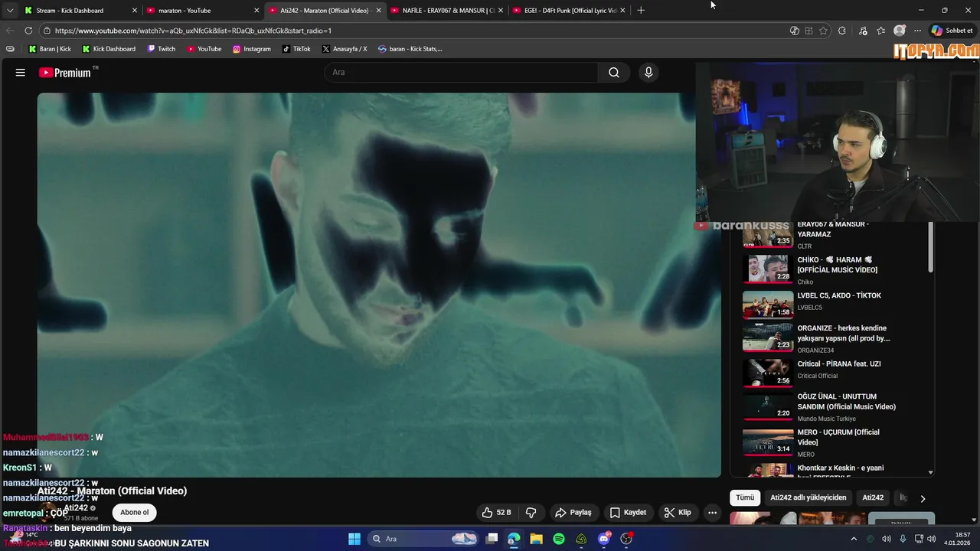
Task: Open the Edge settings and more menu
Action: (917, 31)
